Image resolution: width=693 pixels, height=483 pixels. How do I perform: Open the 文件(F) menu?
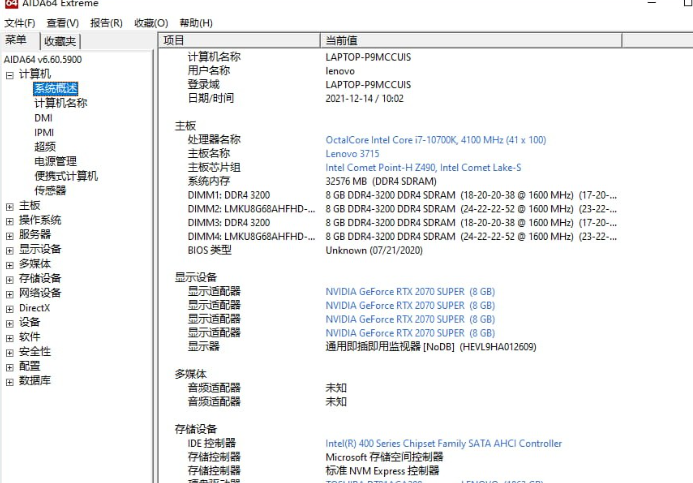[x=19, y=23]
